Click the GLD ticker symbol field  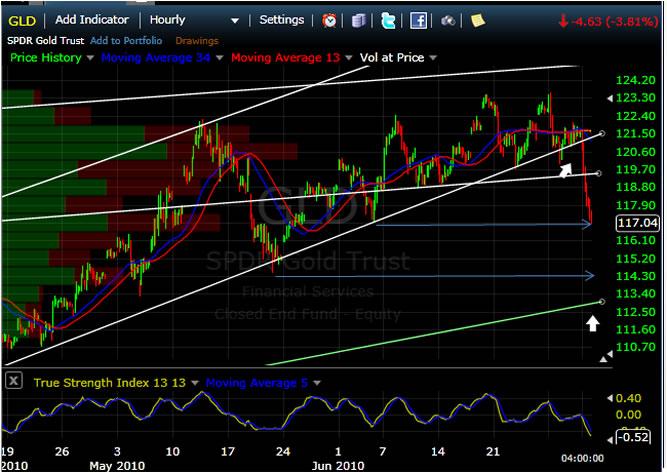pos(24,20)
